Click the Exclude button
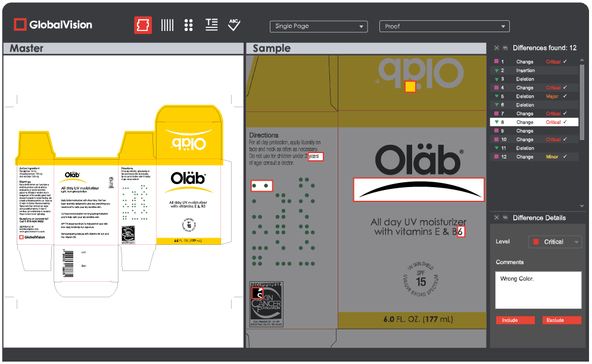 pos(562,320)
